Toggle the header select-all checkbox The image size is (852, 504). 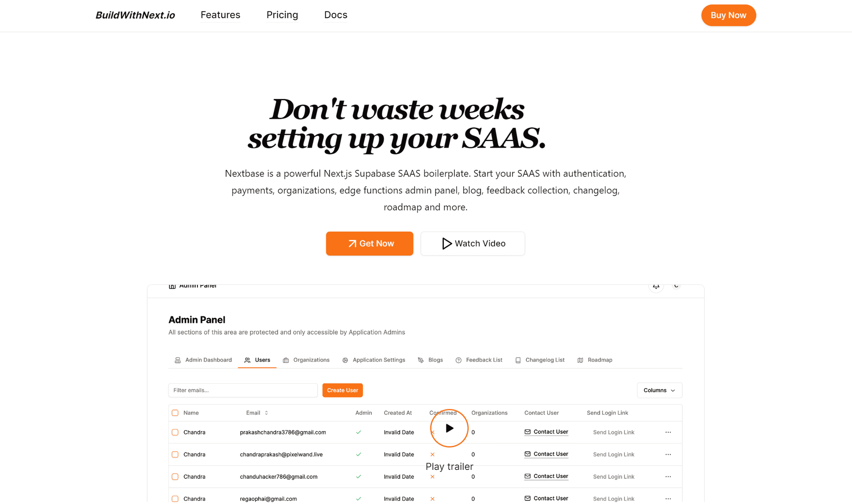point(174,413)
